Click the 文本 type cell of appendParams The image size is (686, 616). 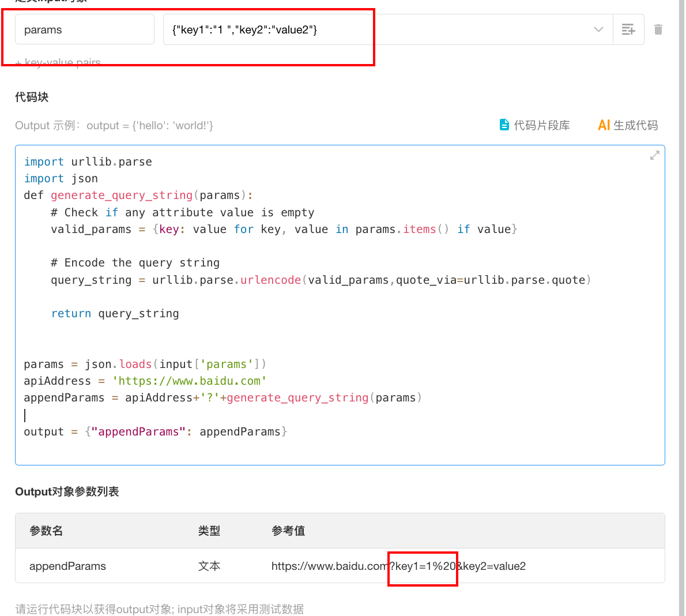(x=209, y=566)
